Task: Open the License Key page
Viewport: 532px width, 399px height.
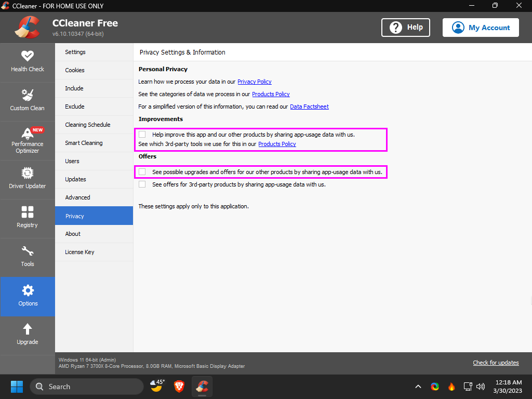Action: click(x=94, y=252)
